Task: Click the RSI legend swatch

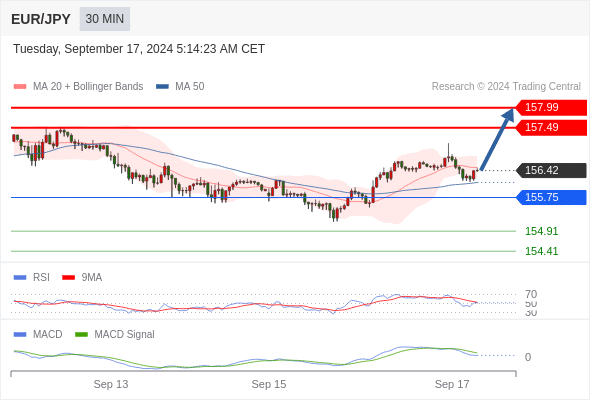Action: click(x=20, y=278)
